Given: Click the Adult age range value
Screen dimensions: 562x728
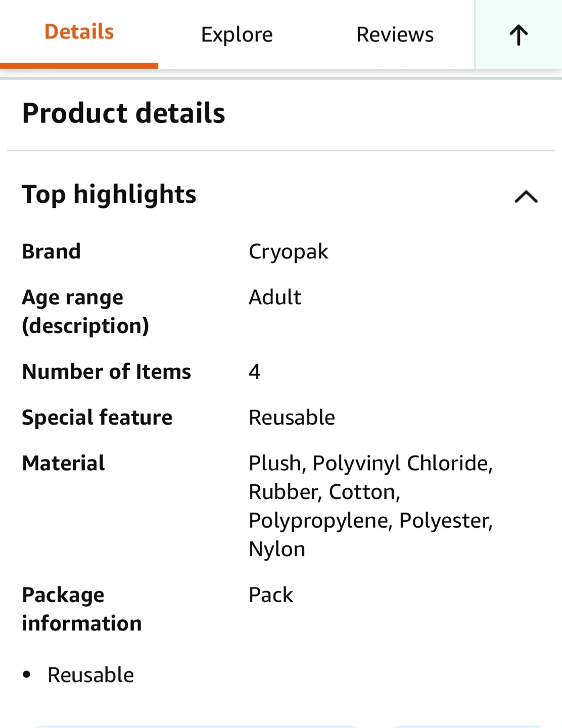Looking at the screenshot, I should [275, 297].
